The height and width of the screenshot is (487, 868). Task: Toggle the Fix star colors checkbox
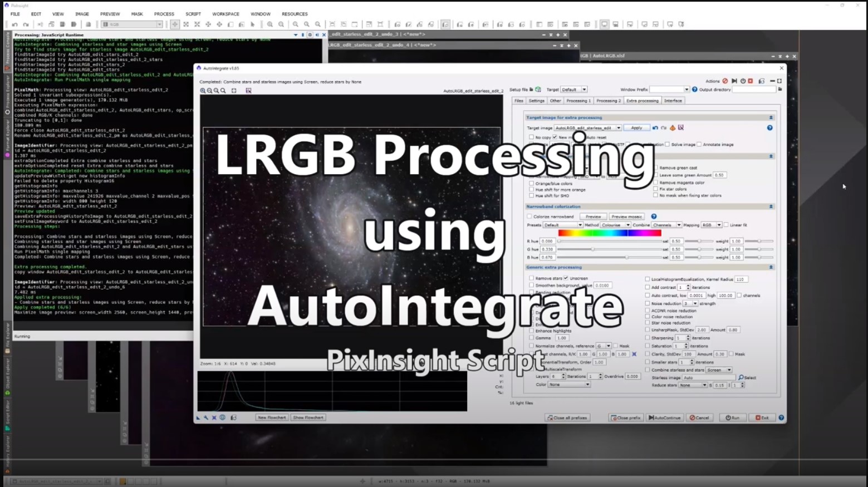656,189
